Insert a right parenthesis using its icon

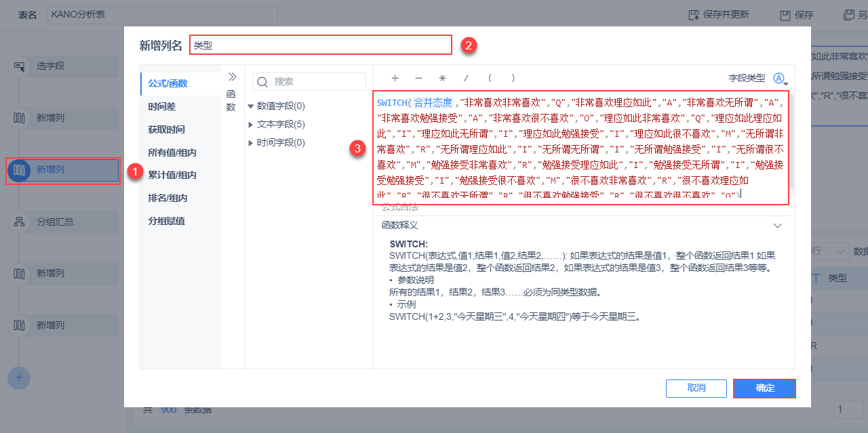[x=513, y=79]
